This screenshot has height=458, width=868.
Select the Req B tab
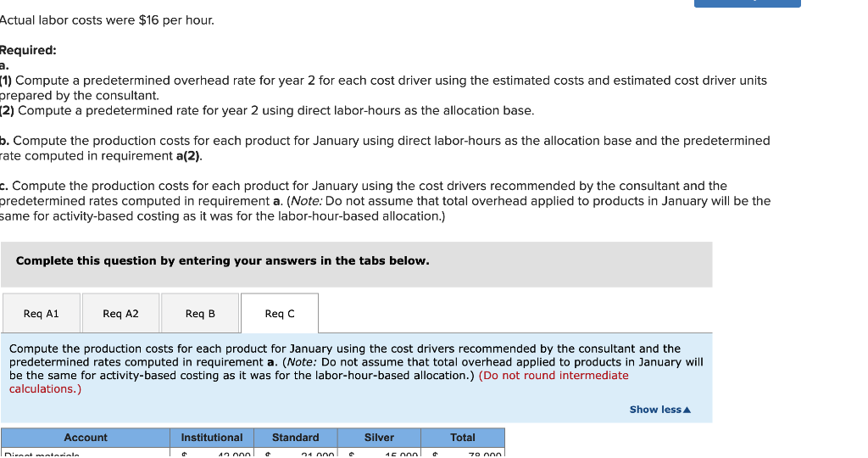(x=200, y=314)
